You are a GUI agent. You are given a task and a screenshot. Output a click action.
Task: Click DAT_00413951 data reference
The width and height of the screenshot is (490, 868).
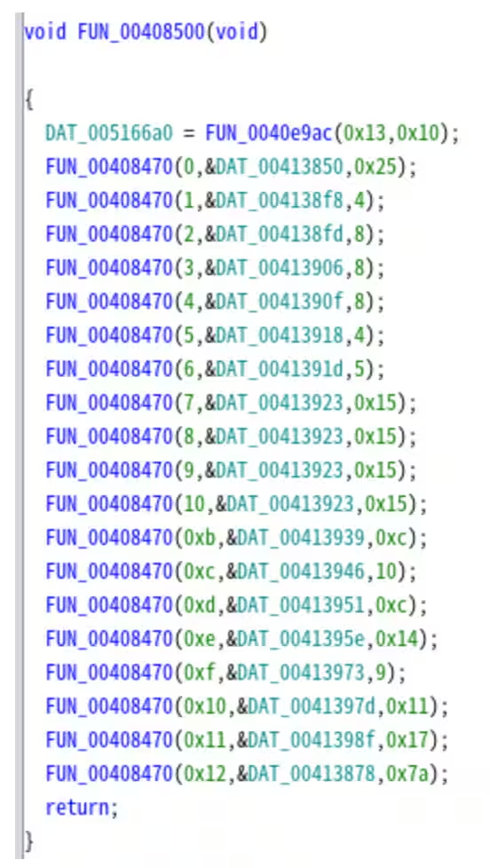301,605
